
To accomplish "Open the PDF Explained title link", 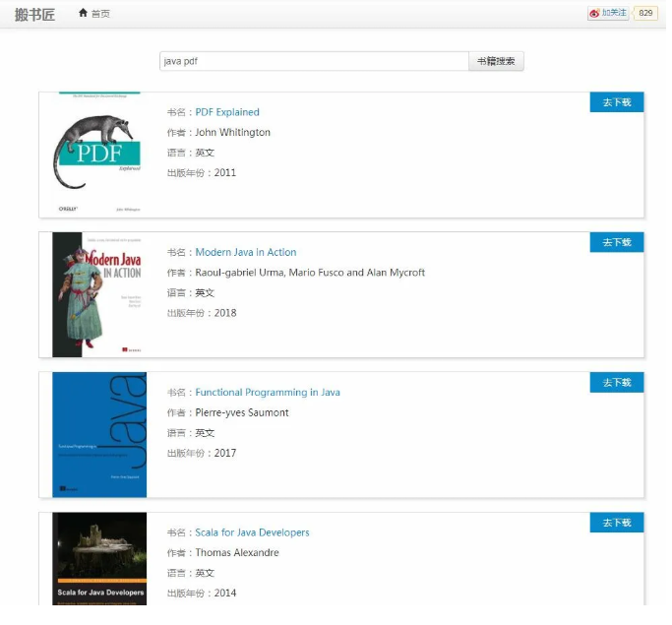I will pyautogui.click(x=229, y=113).
